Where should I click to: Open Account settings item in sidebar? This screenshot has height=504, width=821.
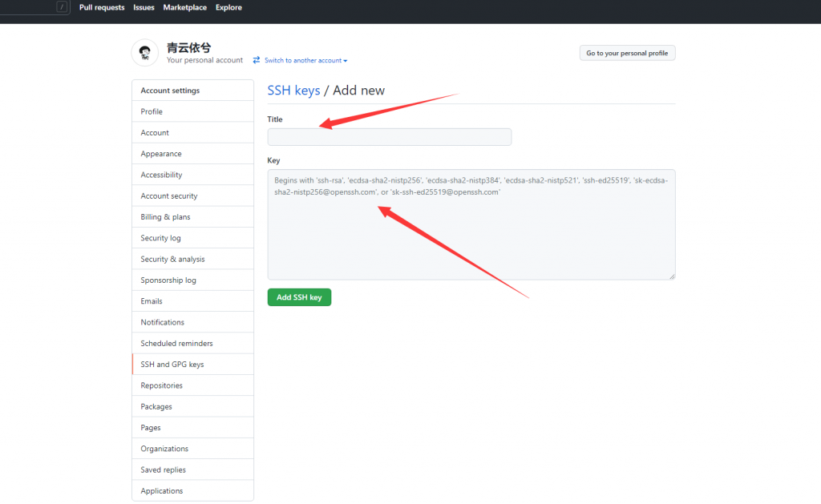192,132
